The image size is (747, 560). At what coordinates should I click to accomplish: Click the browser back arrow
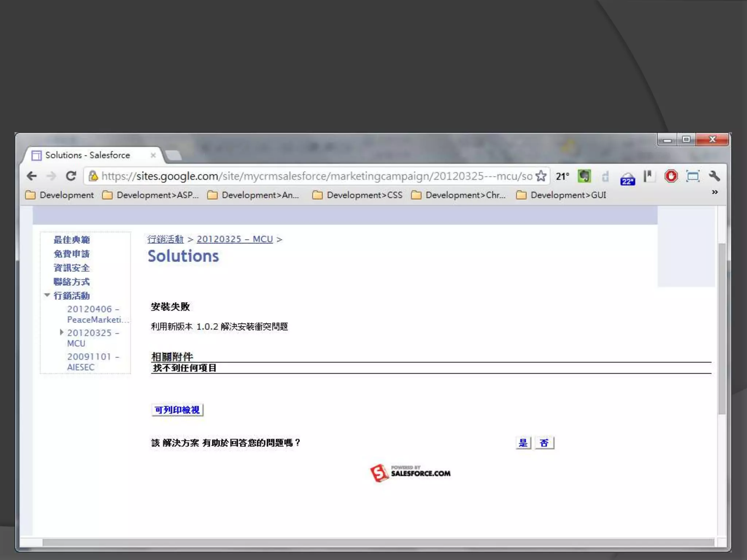pyautogui.click(x=32, y=176)
